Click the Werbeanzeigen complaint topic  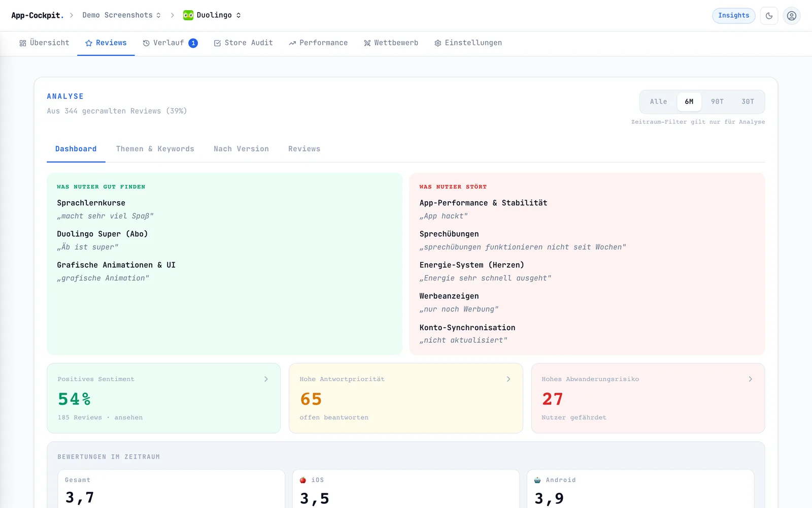(x=449, y=296)
